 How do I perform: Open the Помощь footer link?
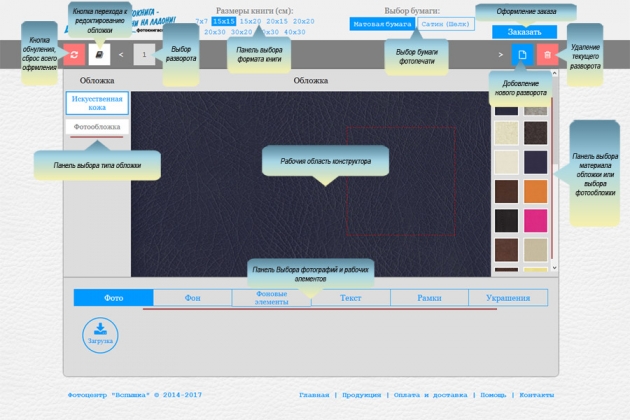pyautogui.click(x=493, y=395)
